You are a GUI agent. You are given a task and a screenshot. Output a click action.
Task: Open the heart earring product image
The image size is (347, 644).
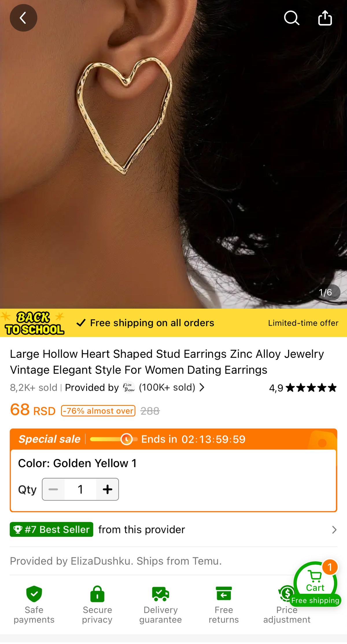[173, 154]
